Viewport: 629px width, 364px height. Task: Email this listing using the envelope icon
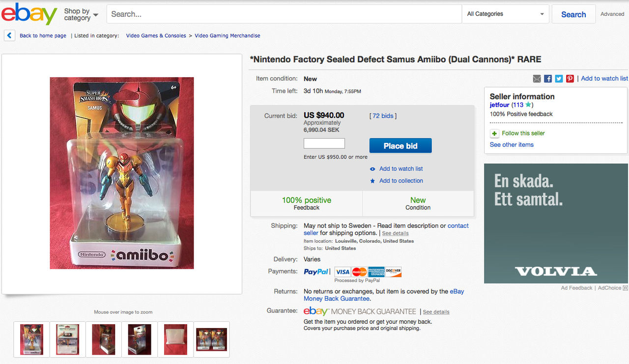pos(537,78)
